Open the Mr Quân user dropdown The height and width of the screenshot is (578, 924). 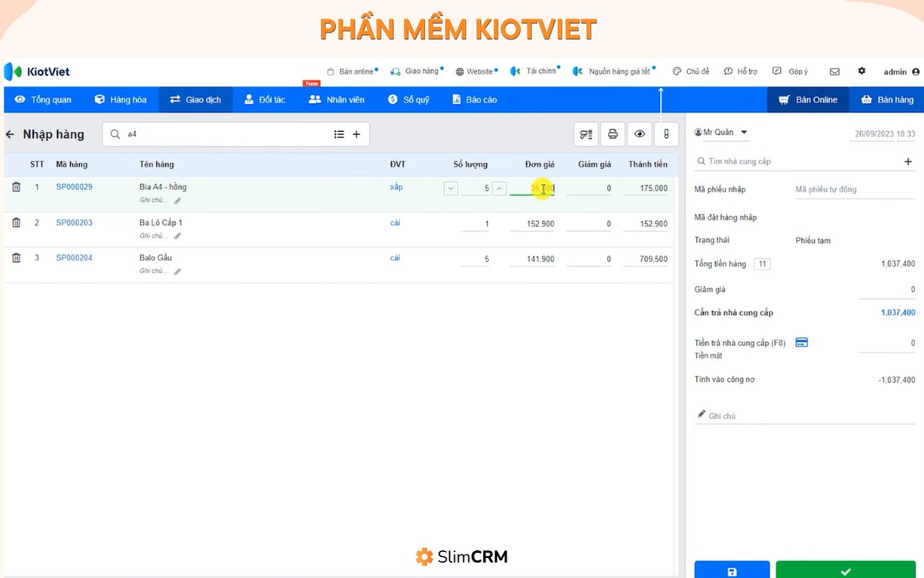722,133
